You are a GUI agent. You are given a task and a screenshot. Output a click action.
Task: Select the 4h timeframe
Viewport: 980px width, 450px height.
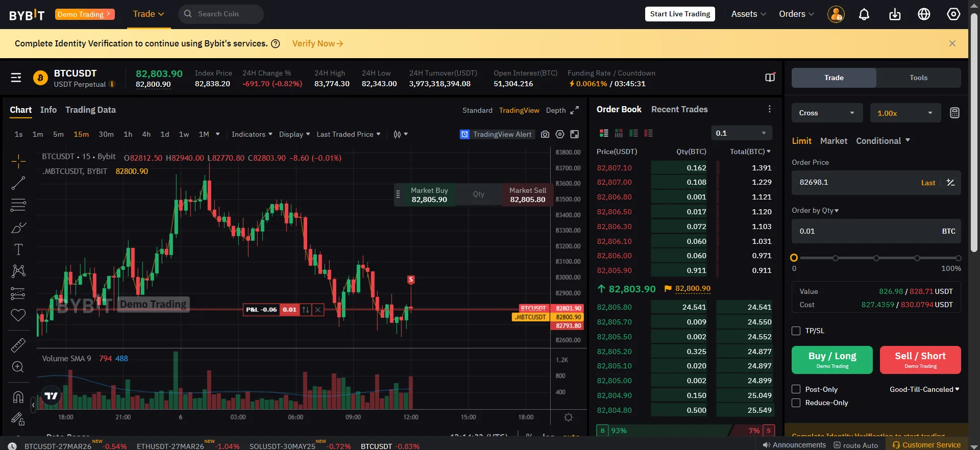146,134
